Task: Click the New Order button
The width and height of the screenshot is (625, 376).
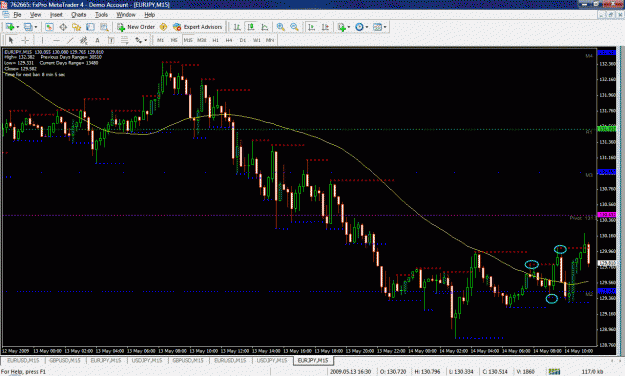Action: point(136,27)
